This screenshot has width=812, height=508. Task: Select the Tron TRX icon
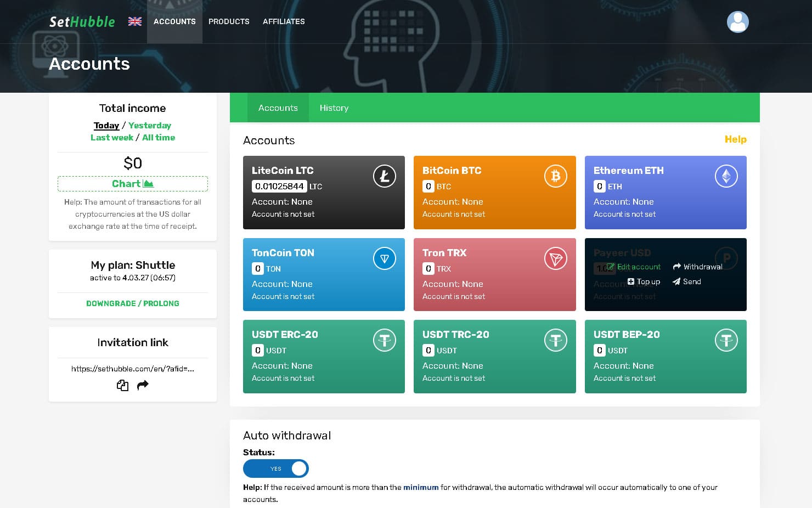[556, 258]
